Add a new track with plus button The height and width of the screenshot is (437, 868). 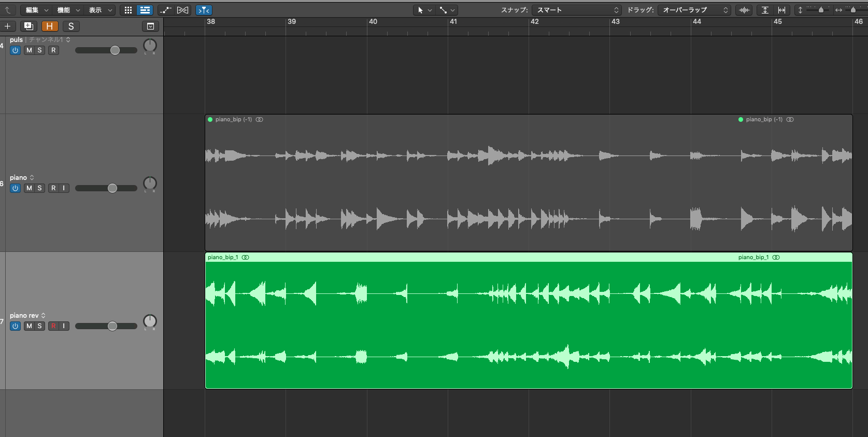[8, 26]
